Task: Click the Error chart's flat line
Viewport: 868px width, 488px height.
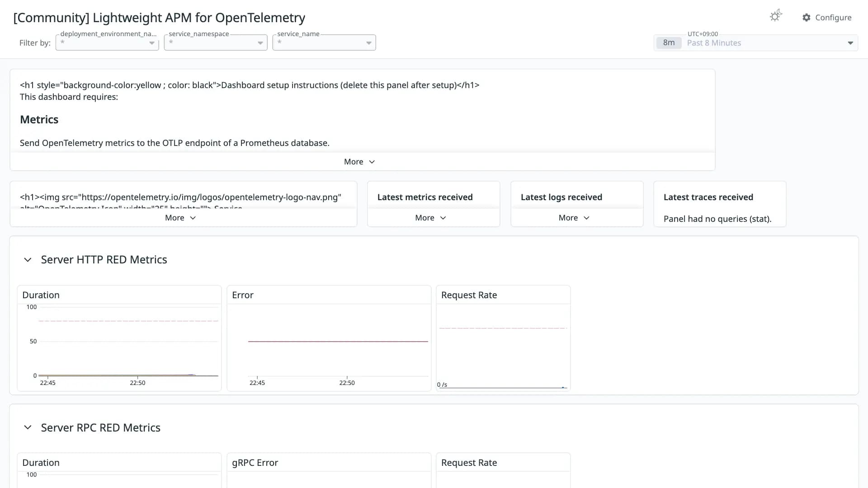Action: pyautogui.click(x=338, y=342)
